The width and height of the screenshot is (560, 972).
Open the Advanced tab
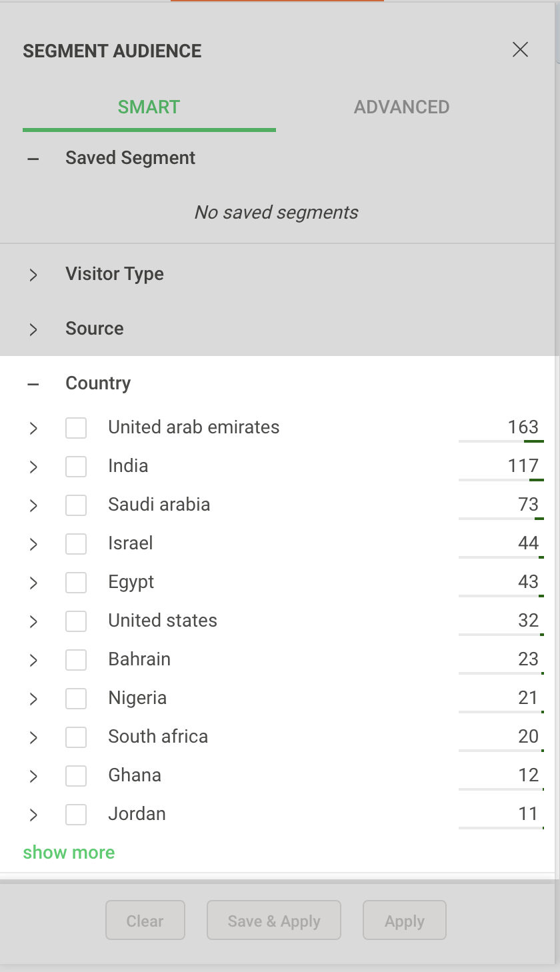click(401, 107)
